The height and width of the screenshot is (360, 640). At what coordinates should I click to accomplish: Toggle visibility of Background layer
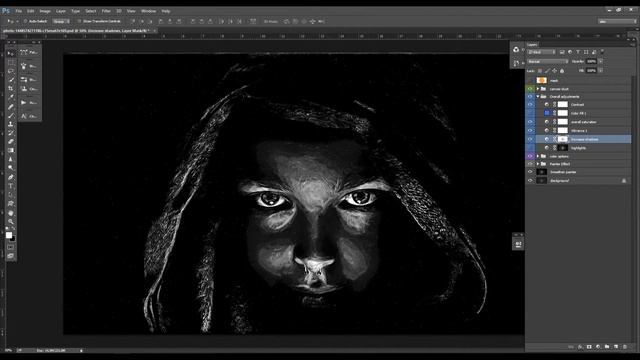pyautogui.click(x=530, y=180)
